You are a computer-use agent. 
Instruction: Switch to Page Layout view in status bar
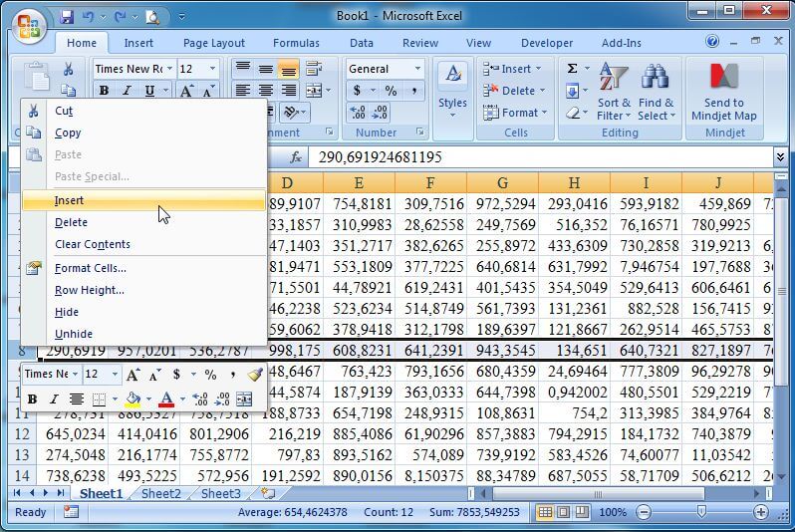click(x=565, y=512)
